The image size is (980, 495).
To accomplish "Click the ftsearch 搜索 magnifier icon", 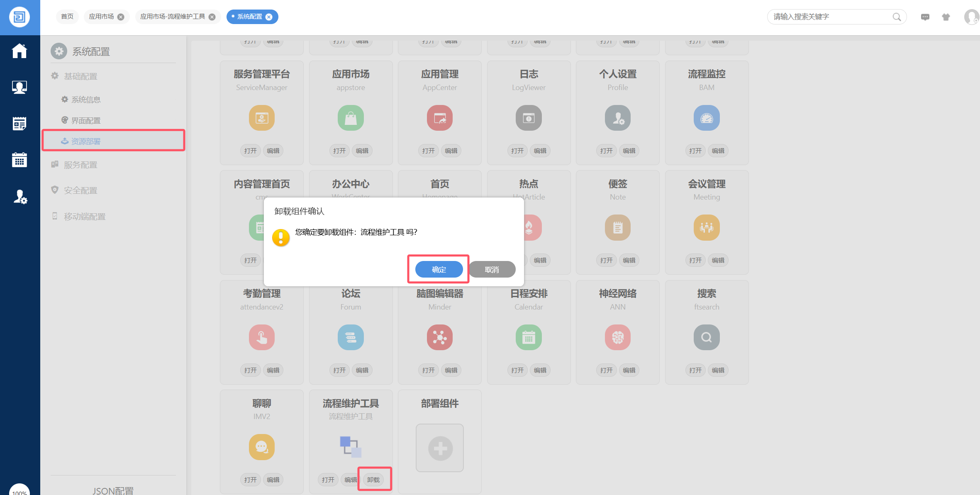I will click(x=706, y=337).
